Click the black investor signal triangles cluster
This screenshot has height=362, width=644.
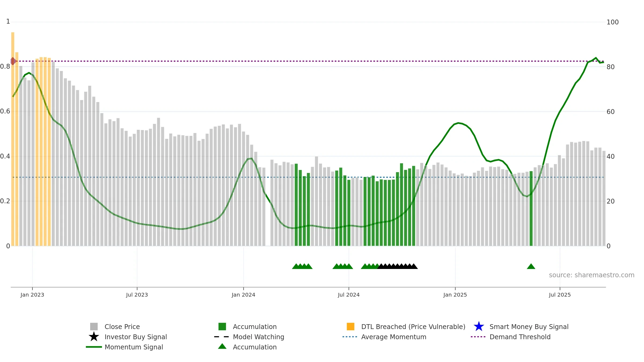pyautogui.click(x=397, y=266)
